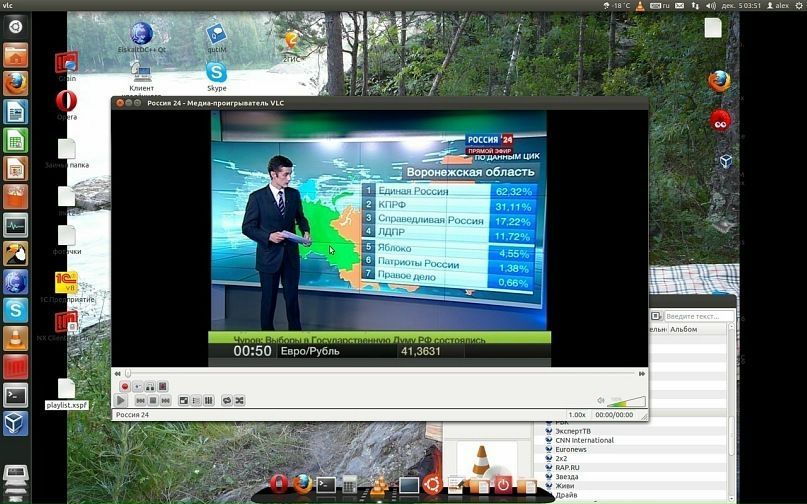Click the seek bar in VLC

tap(380, 374)
